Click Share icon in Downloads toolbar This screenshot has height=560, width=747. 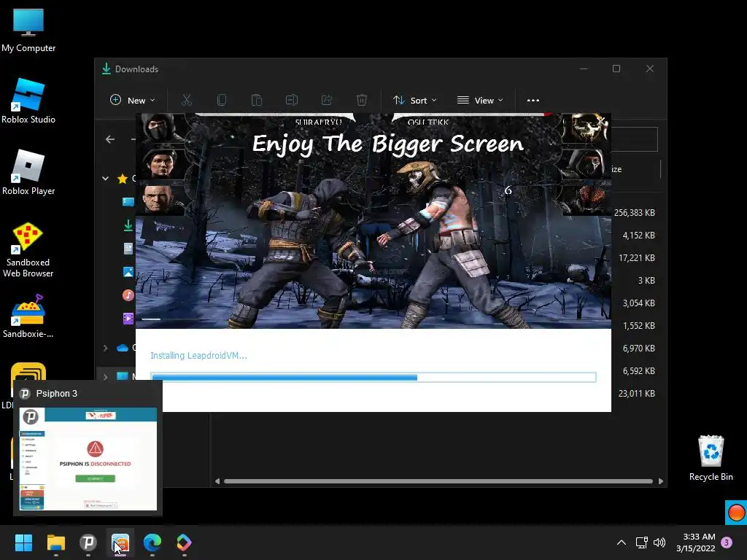coord(327,100)
